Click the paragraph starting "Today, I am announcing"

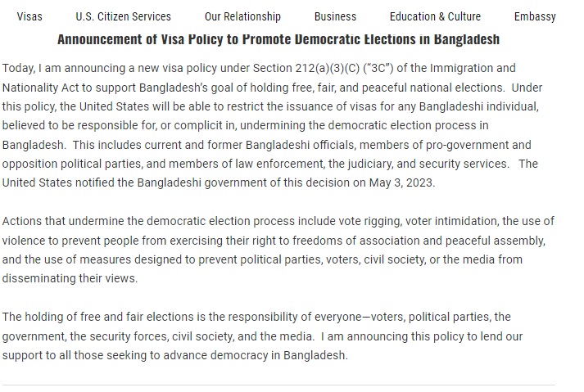click(270, 125)
